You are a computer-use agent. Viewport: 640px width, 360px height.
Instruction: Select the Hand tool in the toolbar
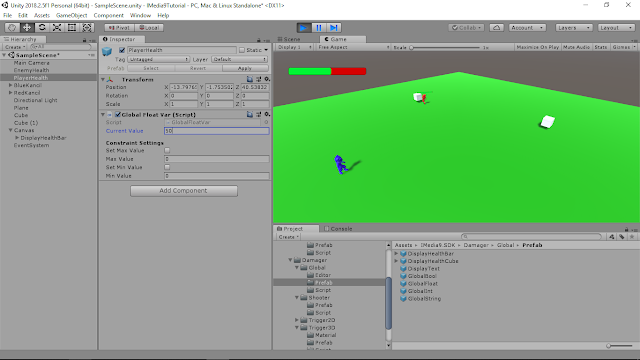[x=12, y=27]
